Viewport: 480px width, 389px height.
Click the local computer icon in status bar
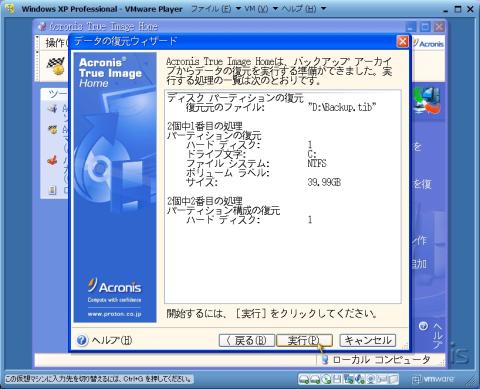tap(325, 360)
